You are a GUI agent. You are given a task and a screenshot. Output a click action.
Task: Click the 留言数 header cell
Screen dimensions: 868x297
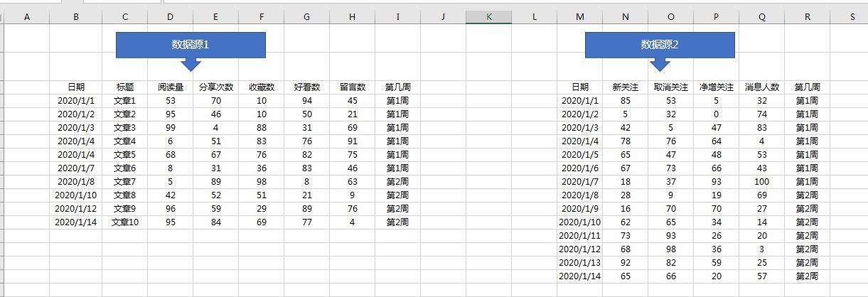(352, 87)
